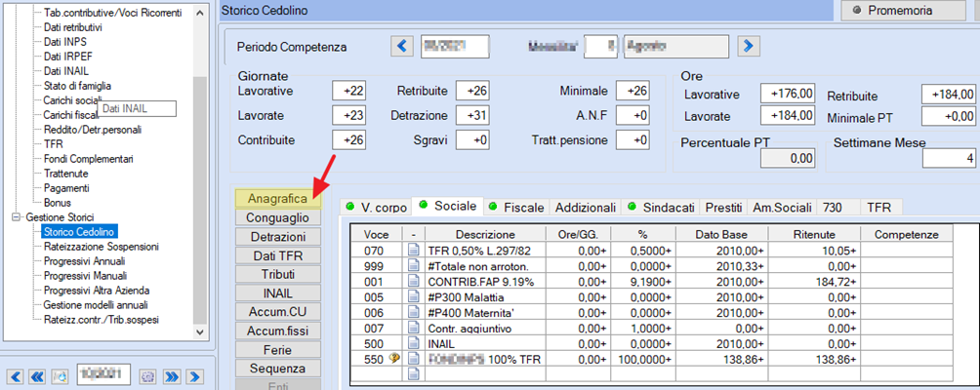Open document icon for CONTRIB.FAP 9.19% row
This screenshot has width=980, height=390.
pos(413,282)
